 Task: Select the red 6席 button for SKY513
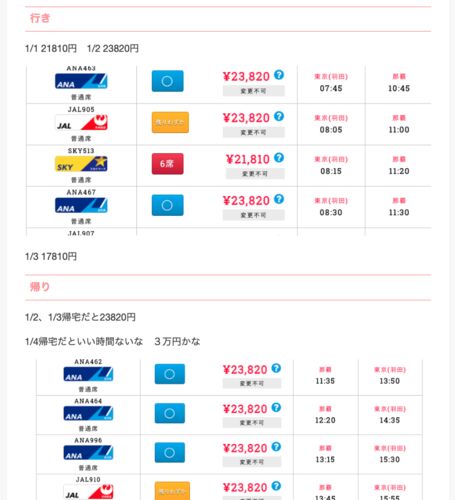coord(167,164)
